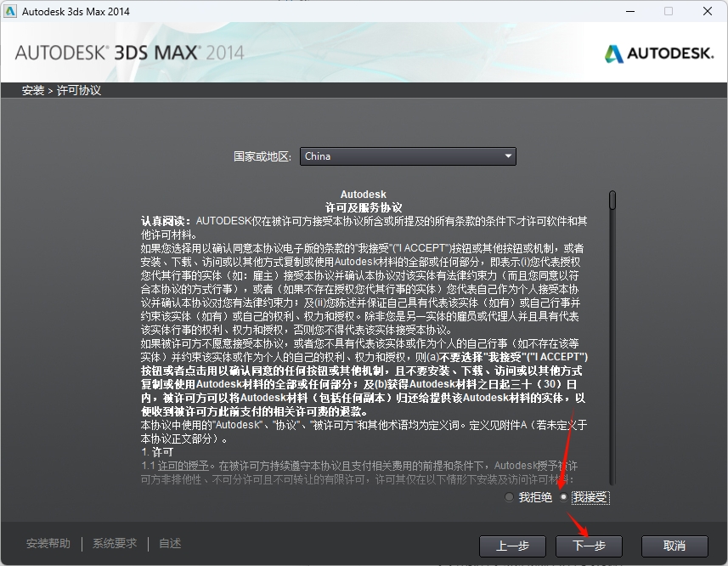Click the 安装 breadcrumb item
This screenshot has height=566, width=728.
32,88
